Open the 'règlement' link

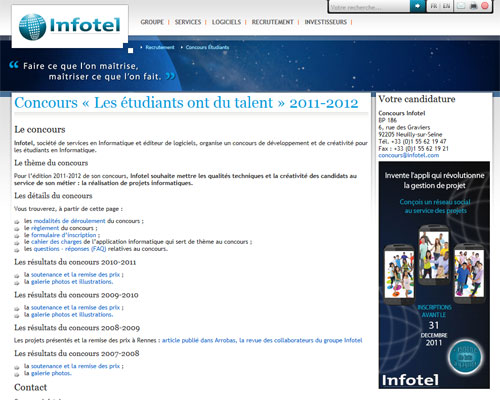pyautogui.click(x=45, y=228)
